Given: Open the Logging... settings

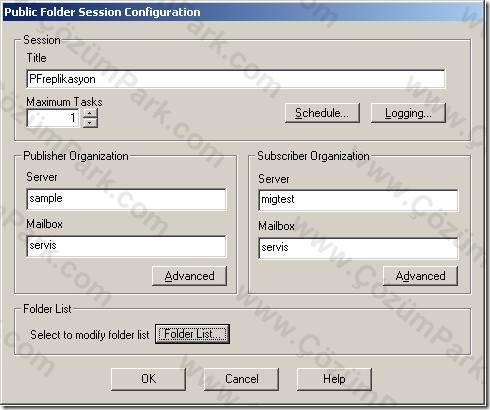Looking at the screenshot, I should pyautogui.click(x=408, y=113).
